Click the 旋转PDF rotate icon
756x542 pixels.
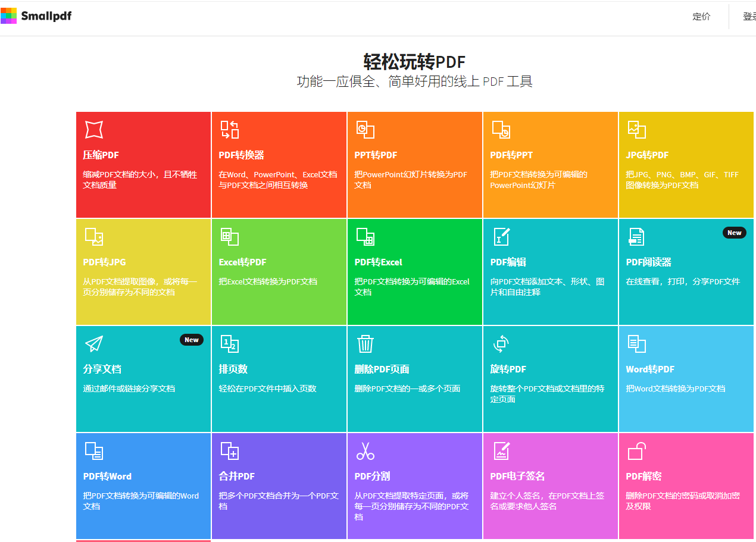click(x=501, y=344)
